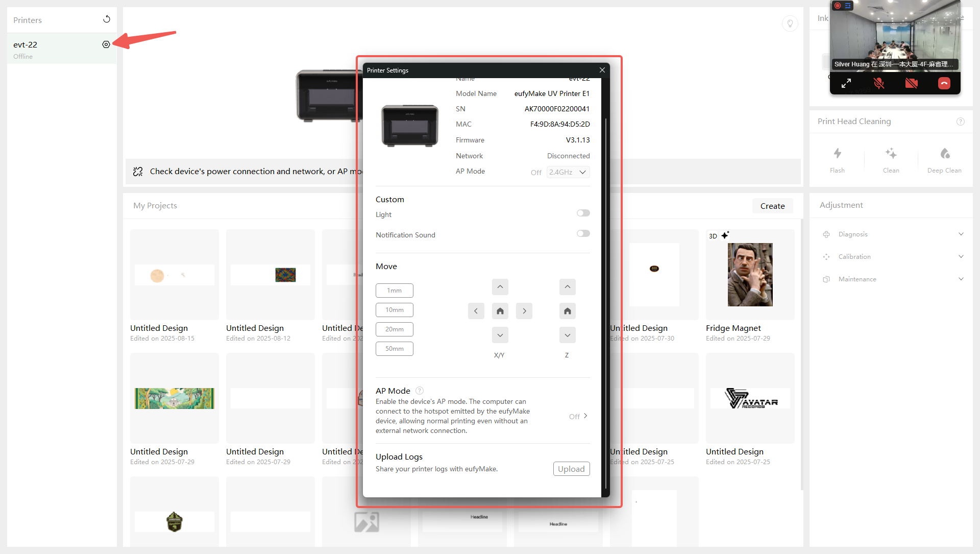This screenshot has width=980, height=554.
Task: Move X/Y axis down arrow
Action: tap(500, 335)
